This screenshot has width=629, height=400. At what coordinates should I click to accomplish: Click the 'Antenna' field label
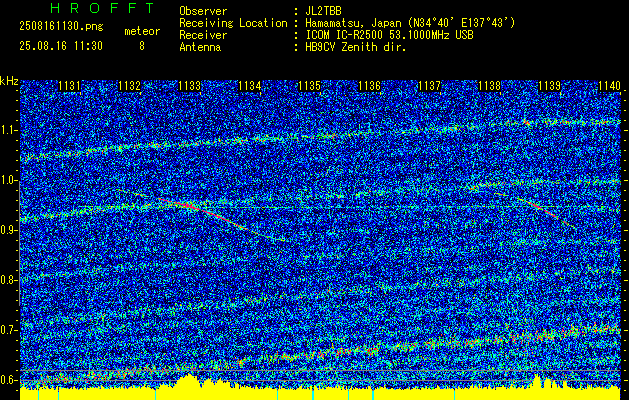(x=200, y=47)
